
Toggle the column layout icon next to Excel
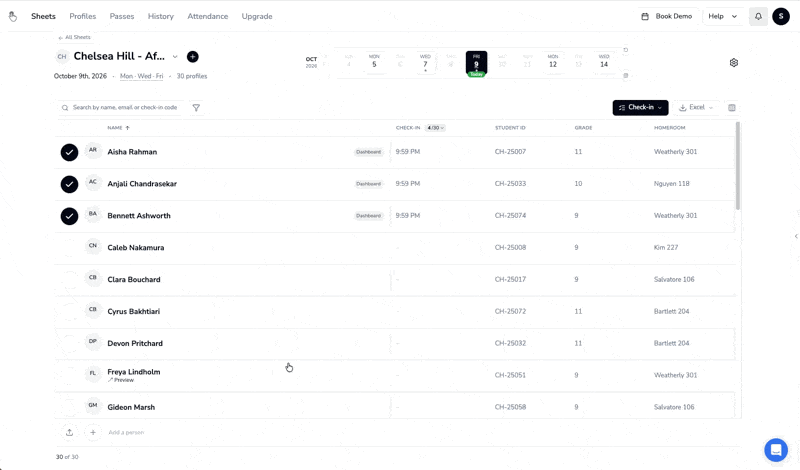coord(732,108)
